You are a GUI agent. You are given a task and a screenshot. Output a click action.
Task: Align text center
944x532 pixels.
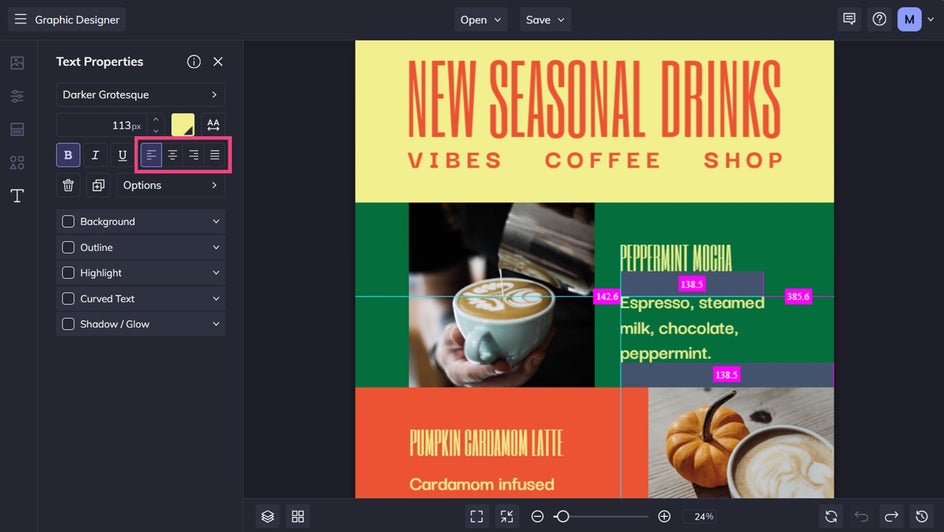(x=172, y=155)
